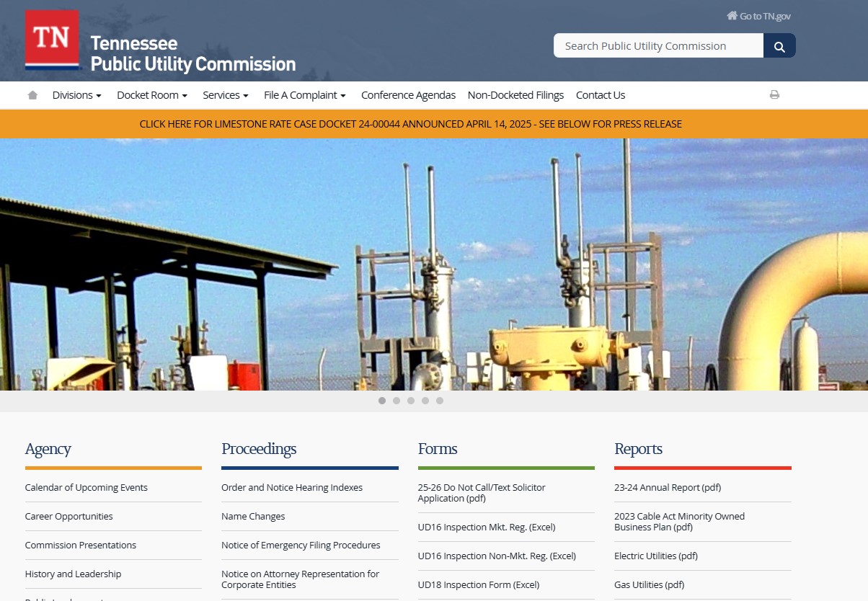Open Non-Docketed Filings page

pyautogui.click(x=515, y=95)
